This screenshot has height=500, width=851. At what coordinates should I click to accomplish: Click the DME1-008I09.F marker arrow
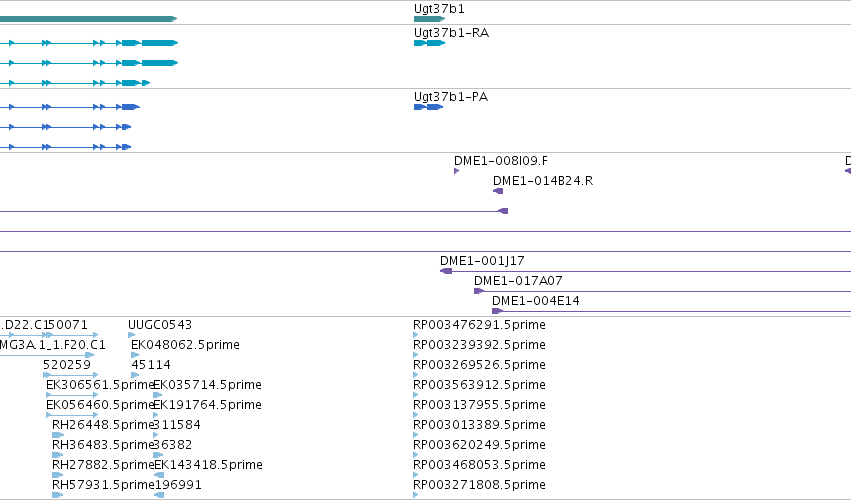[456, 171]
